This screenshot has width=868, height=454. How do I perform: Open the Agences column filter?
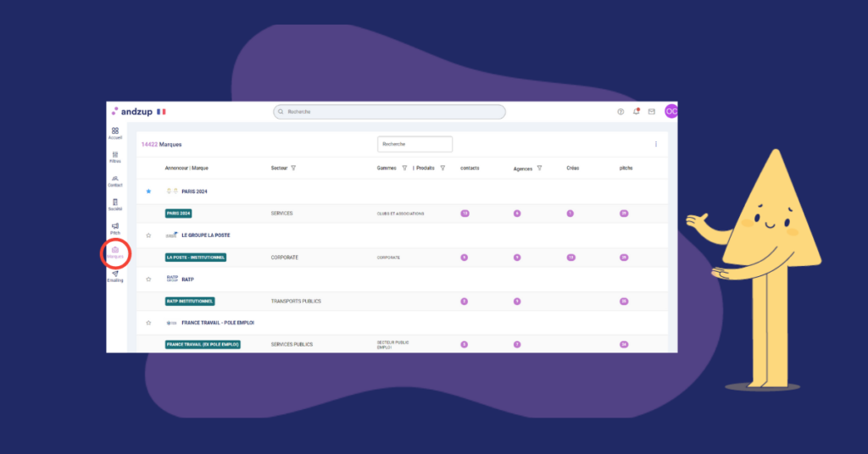[539, 168]
